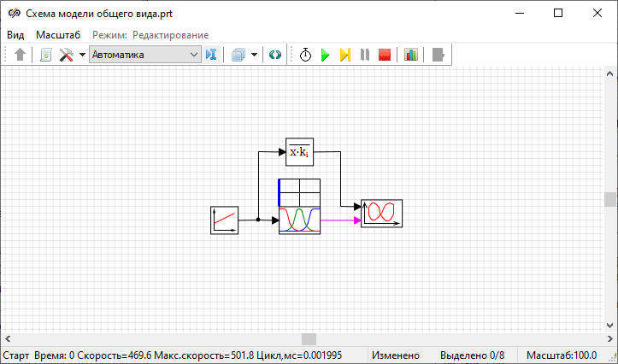618x364 pixels.
Task: Click the horizontal scrollbar thumb
Action: pos(309,339)
